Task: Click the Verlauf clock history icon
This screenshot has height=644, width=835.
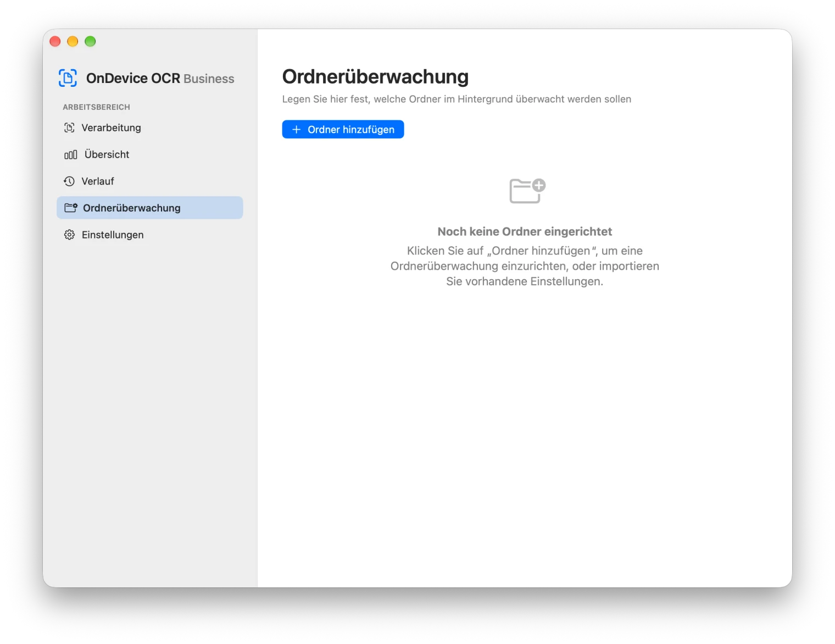Action: coord(69,181)
